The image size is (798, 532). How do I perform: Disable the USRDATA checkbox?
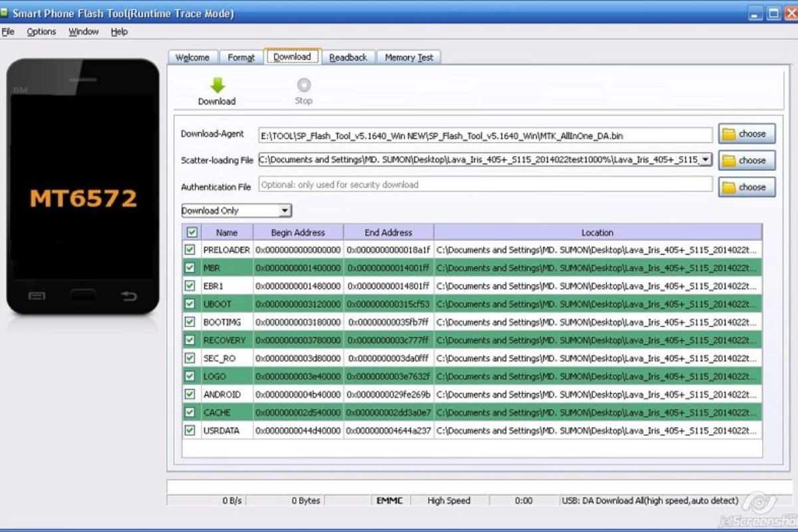[190, 430]
